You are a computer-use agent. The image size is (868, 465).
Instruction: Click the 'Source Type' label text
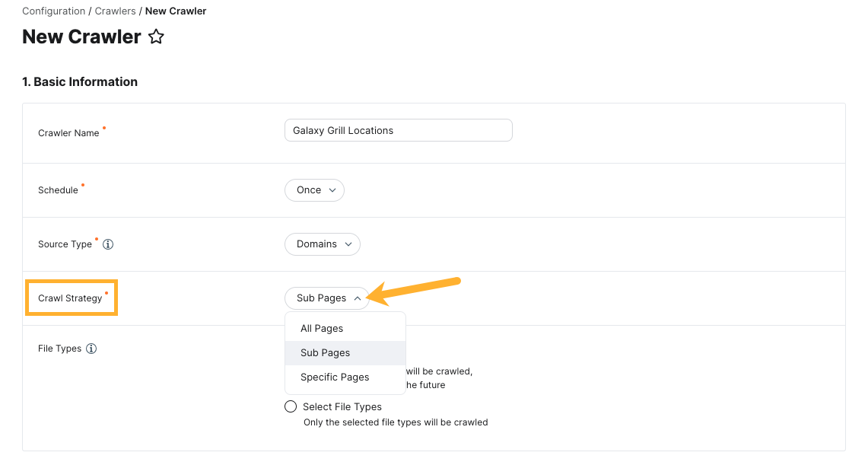pyautogui.click(x=65, y=244)
